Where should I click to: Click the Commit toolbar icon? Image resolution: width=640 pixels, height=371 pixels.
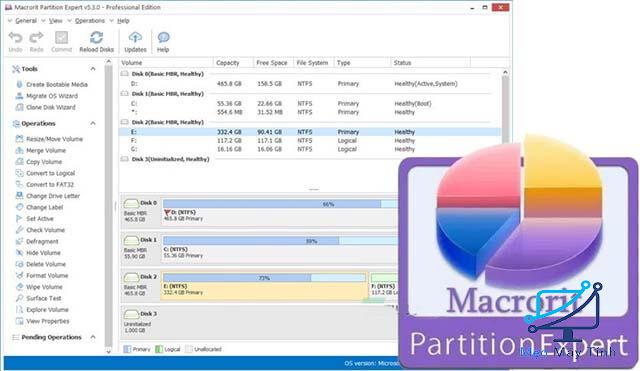(x=61, y=42)
